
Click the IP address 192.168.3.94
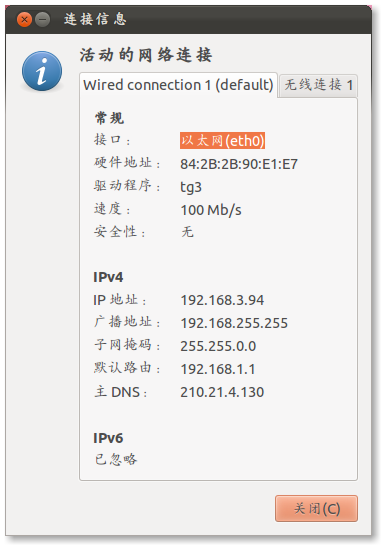pos(222,300)
